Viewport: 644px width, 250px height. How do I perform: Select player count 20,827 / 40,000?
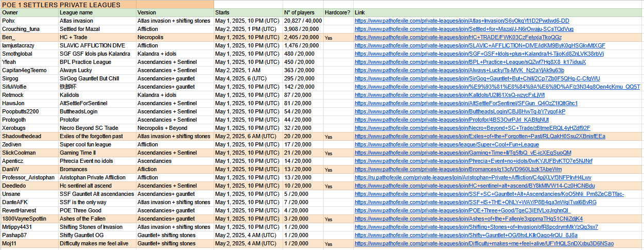tap(303, 21)
